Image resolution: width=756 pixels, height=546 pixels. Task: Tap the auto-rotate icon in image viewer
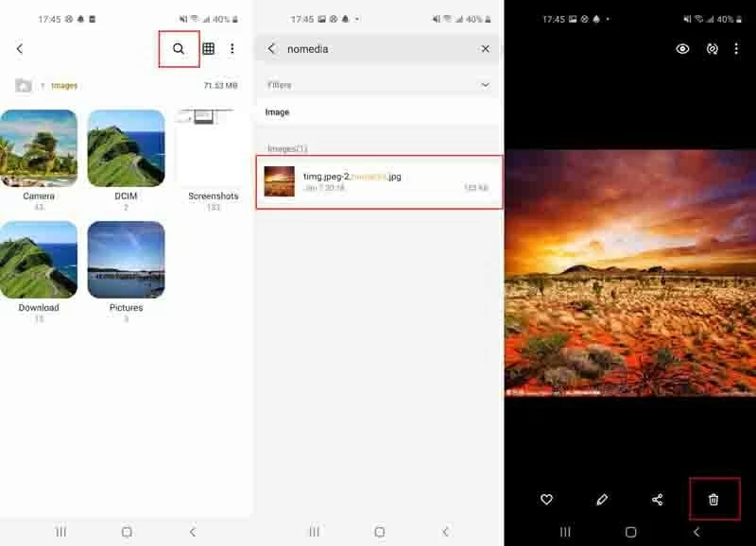[x=713, y=49]
